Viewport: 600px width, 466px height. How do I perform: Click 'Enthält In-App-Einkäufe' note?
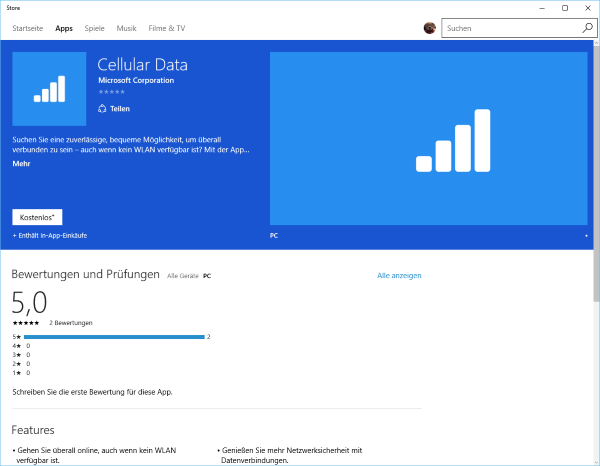pyautogui.click(x=50, y=236)
